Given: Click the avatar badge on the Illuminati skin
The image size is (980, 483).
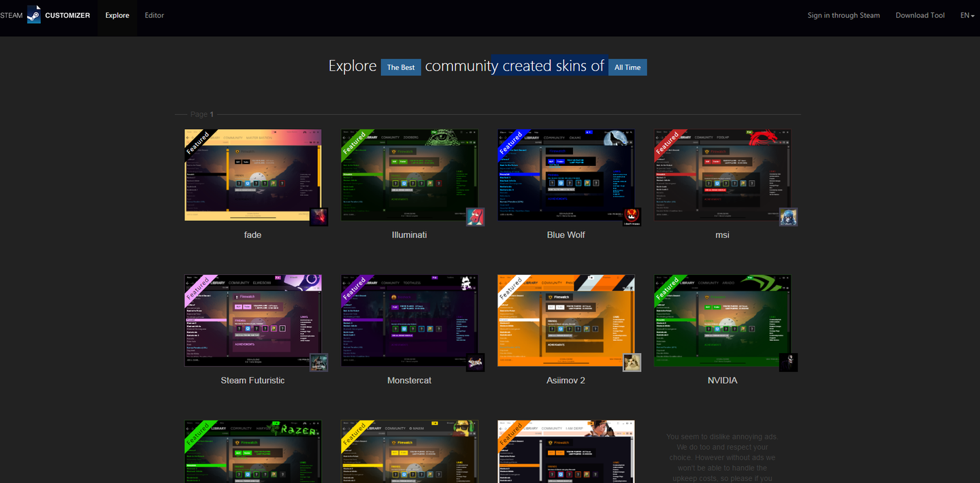Looking at the screenshot, I should (475, 216).
